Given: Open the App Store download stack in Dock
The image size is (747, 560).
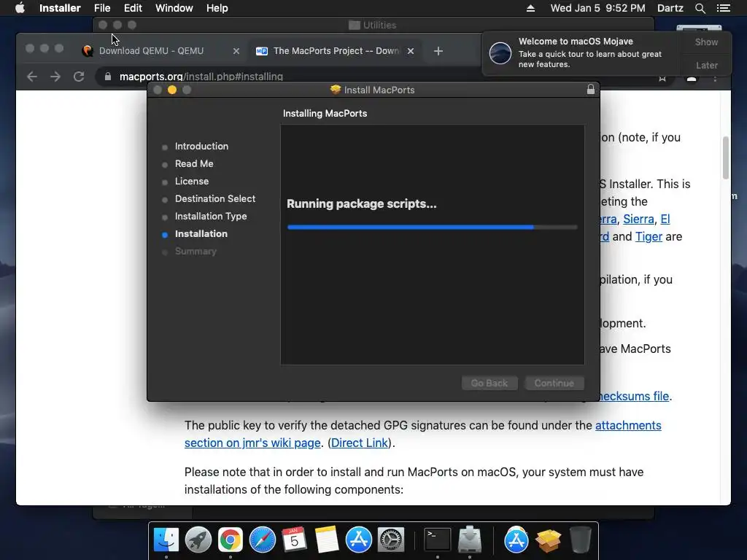Looking at the screenshot, I should coord(516,540).
